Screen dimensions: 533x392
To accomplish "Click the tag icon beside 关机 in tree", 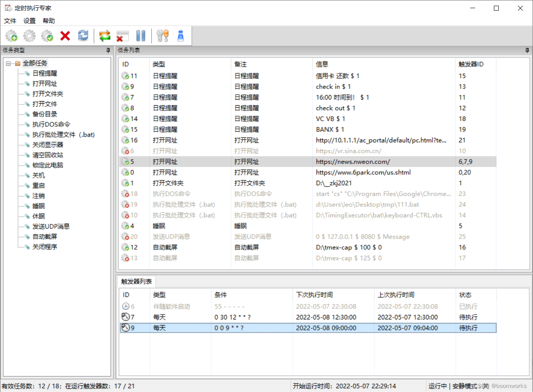I will 27,175.
